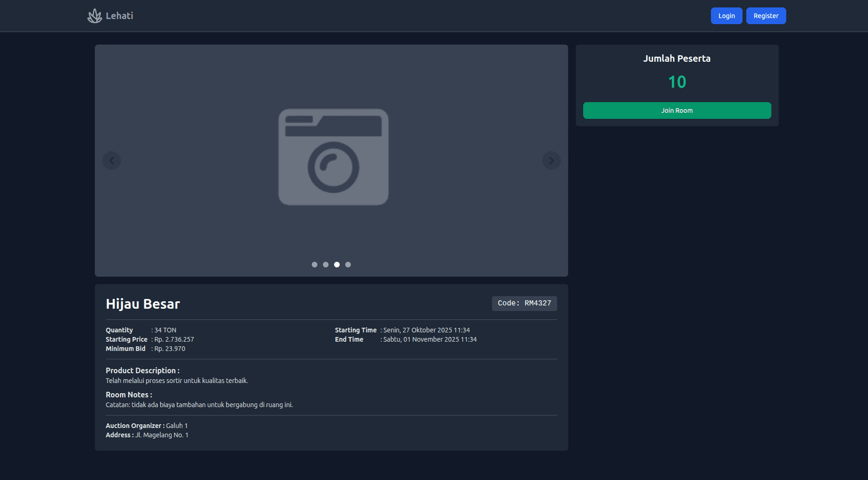
Task: Click the Hijau Besar product title
Action: (143, 304)
